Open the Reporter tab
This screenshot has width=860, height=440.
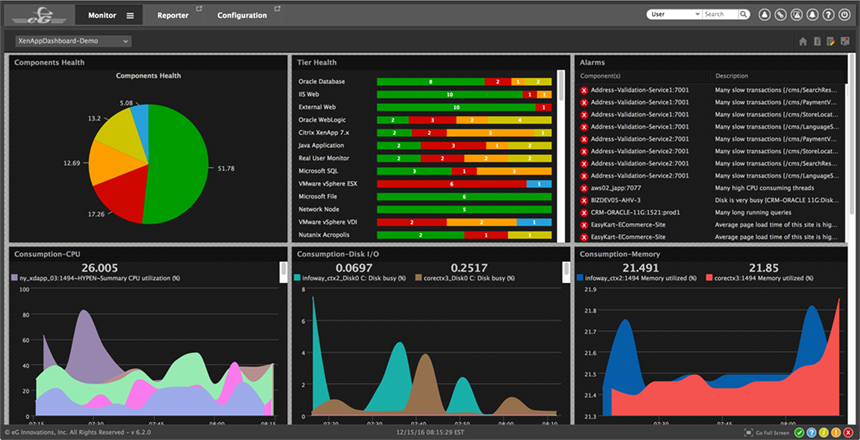(x=173, y=15)
